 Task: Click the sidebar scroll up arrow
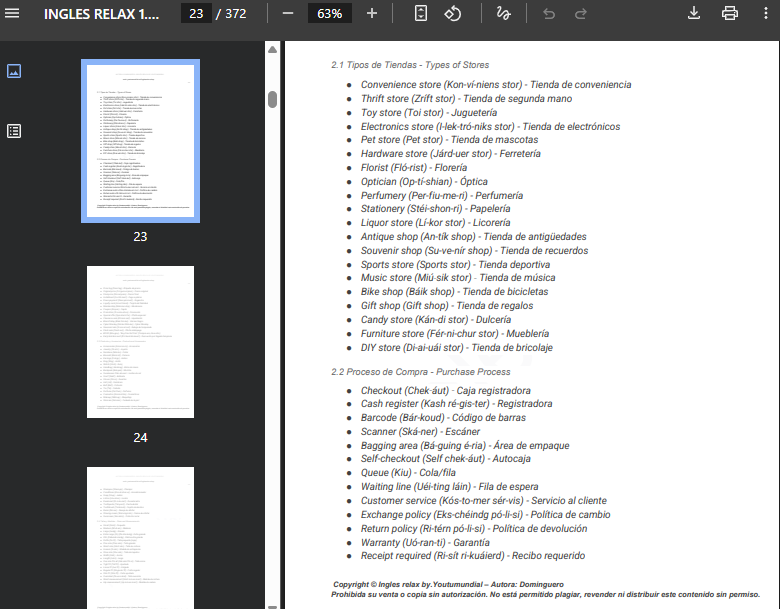click(272, 49)
